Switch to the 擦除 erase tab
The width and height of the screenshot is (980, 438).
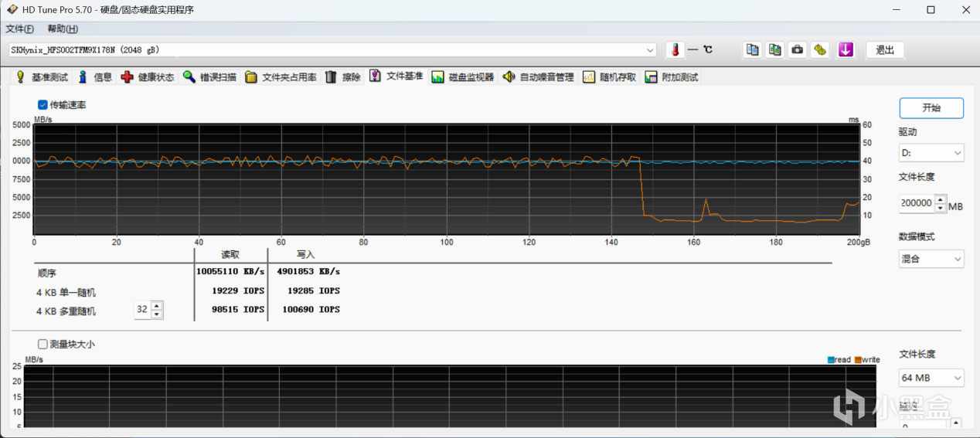tap(342, 77)
